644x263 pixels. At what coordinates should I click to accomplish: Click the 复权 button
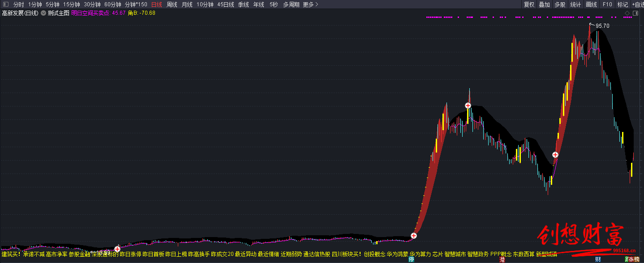tap(529, 4)
